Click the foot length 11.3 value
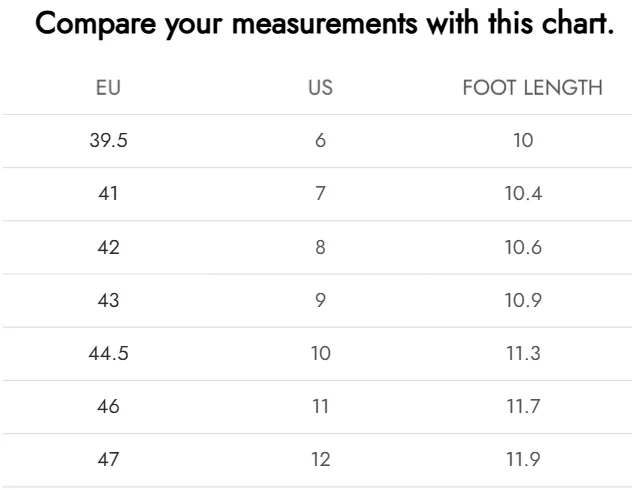The width and height of the screenshot is (632, 490). (x=523, y=353)
